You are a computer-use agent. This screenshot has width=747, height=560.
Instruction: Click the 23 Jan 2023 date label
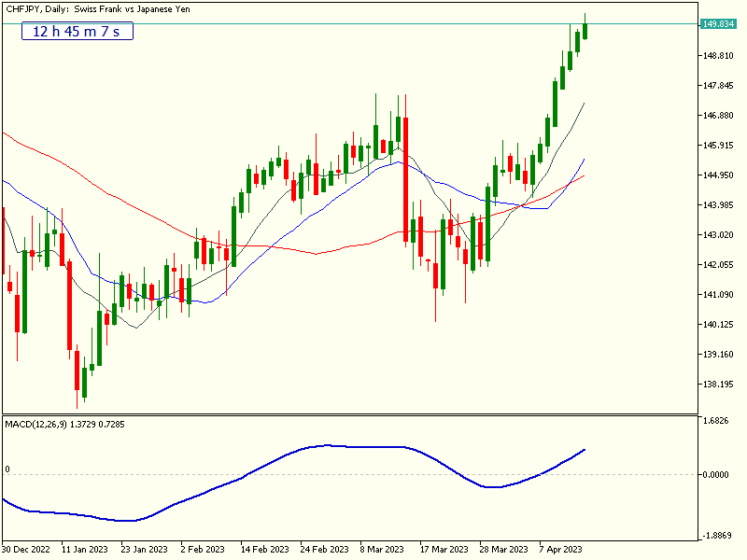tap(144, 550)
